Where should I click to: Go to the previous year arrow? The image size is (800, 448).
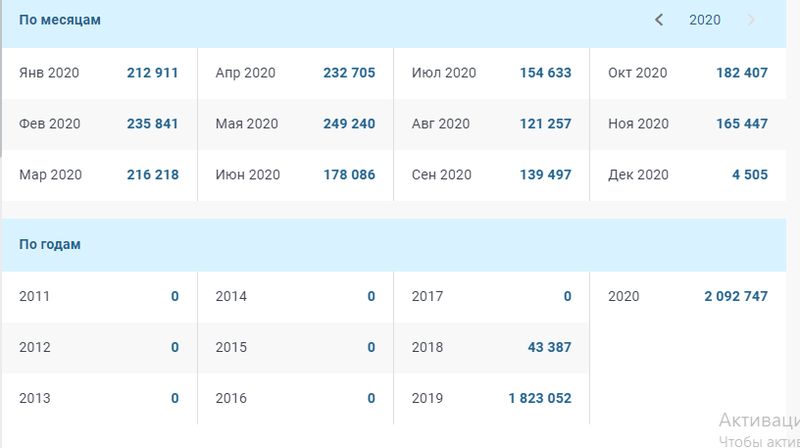click(x=659, y=20)
